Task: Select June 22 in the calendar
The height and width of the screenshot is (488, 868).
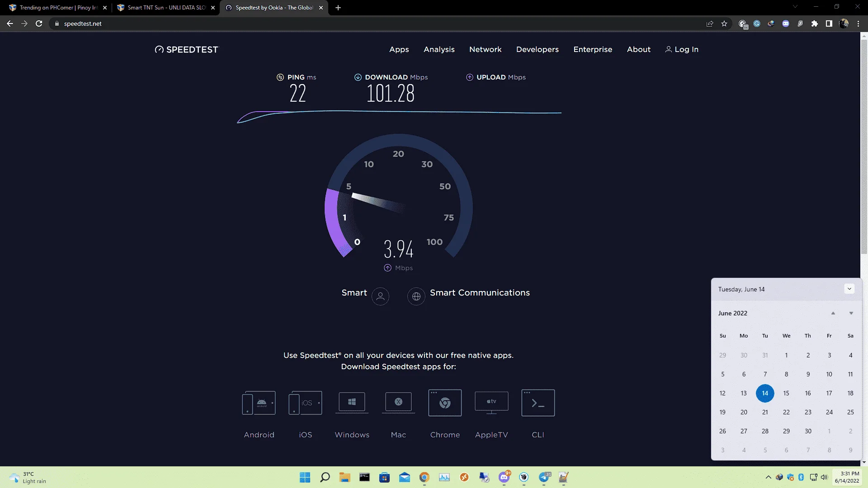Action: click(786, 412)
